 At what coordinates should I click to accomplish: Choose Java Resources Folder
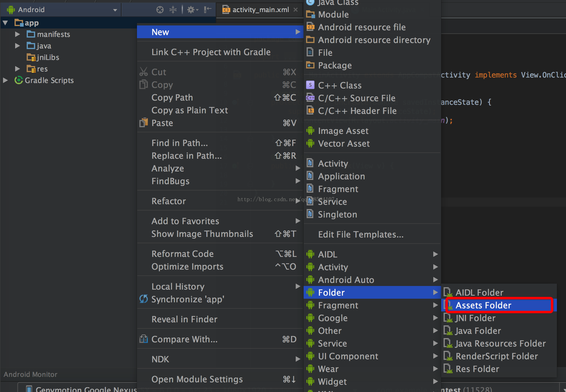coord(499,343)
